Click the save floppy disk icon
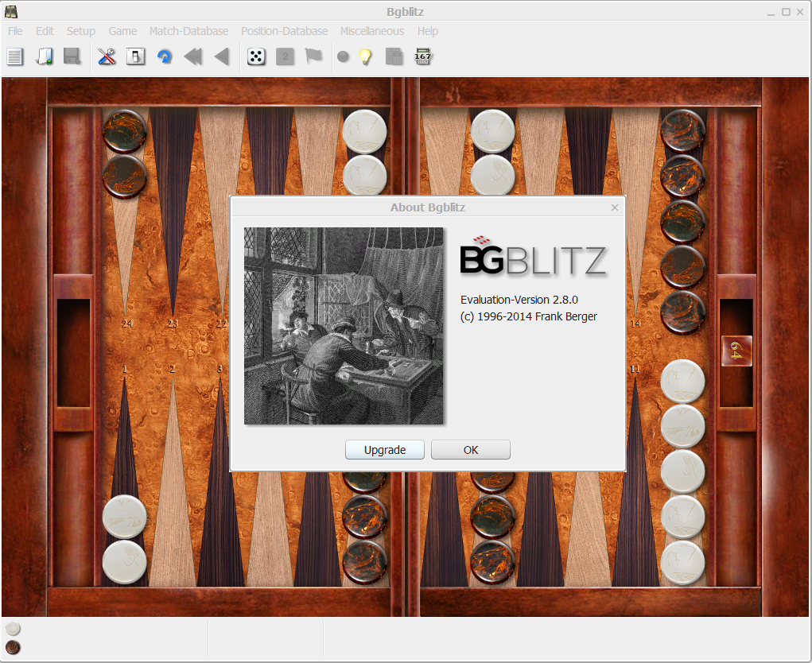This screenshot has width=812, height=663. [x=72, y=56]
